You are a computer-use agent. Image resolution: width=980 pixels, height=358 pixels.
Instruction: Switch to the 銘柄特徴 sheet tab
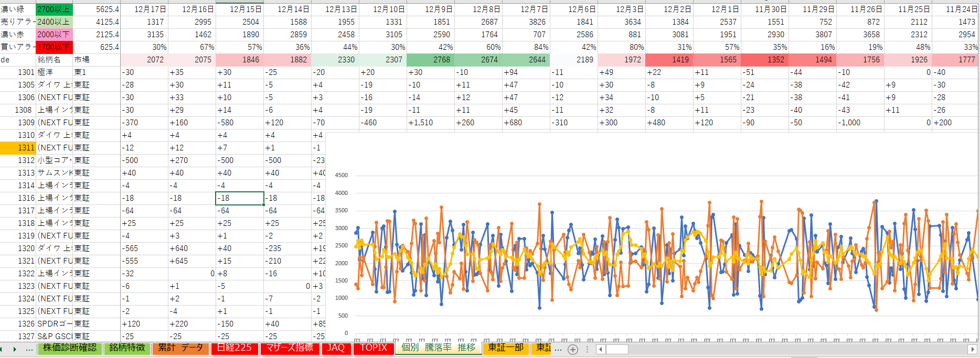127,348
